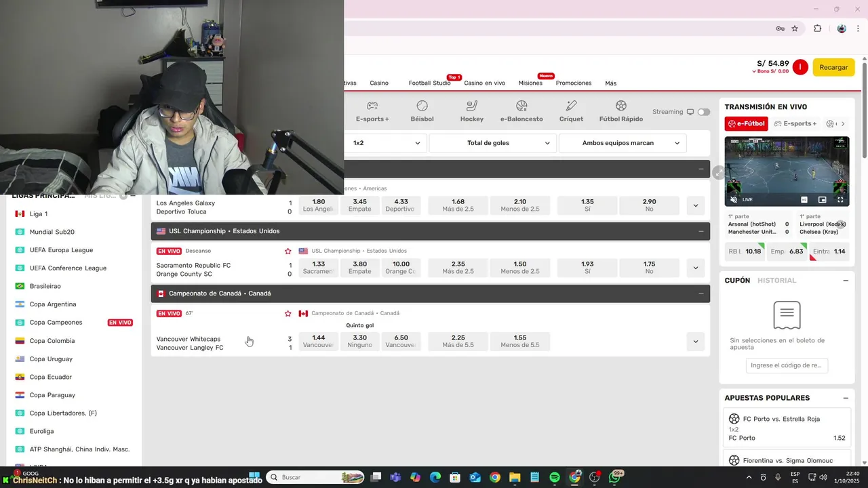868x488 pixels.
Task: Open Outlook from the taskbar
Action: (x=475, y=477)
